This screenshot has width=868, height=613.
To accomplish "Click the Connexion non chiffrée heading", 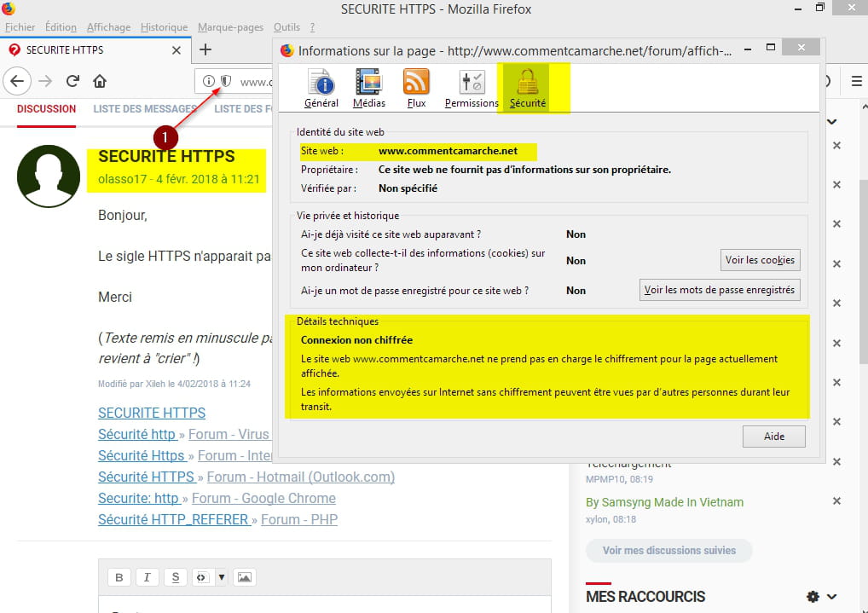I will (356, 340).
